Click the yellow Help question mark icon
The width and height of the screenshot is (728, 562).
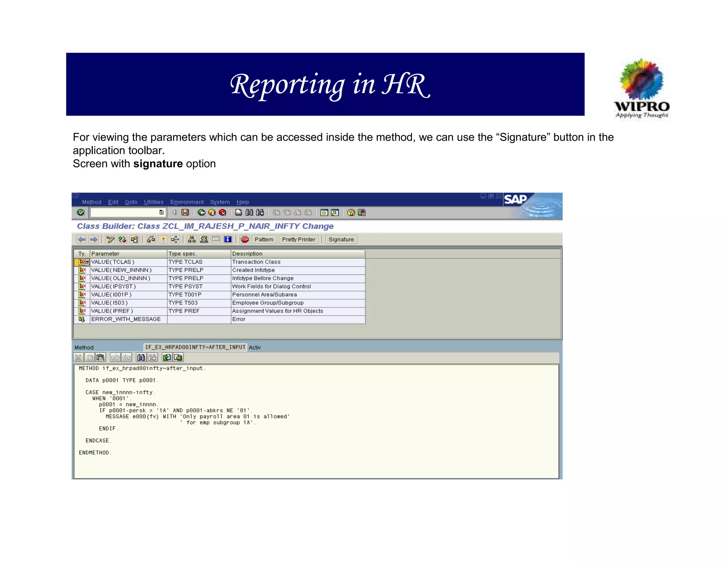point(351,212)
